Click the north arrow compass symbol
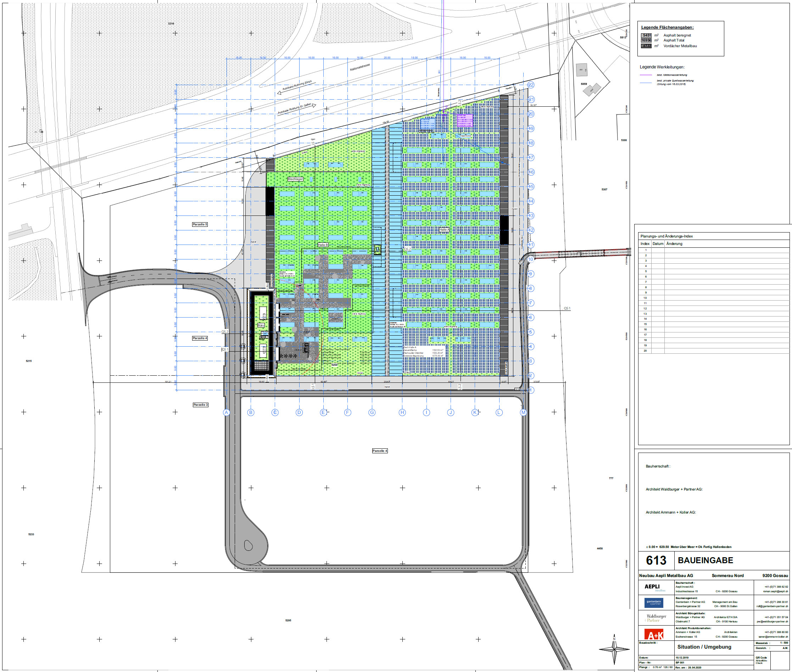The width and height of the screenshot is (792, 672). pyautogui.click(x=614, y=649)
